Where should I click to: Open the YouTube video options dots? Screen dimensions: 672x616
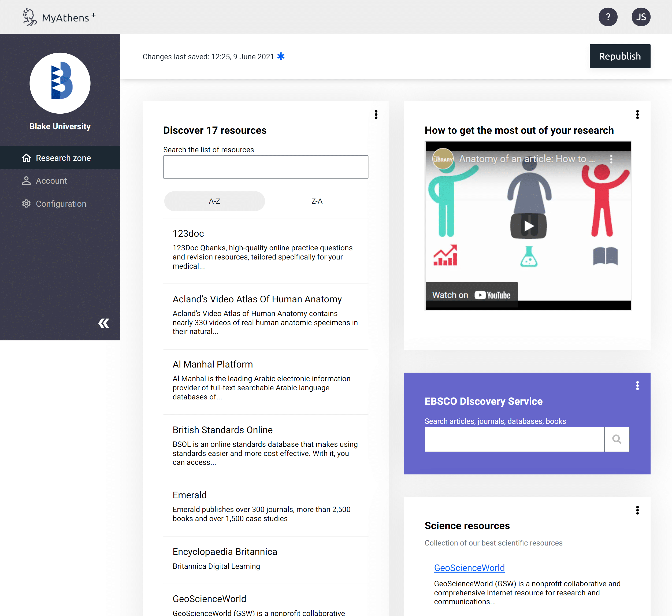[611, 159]
